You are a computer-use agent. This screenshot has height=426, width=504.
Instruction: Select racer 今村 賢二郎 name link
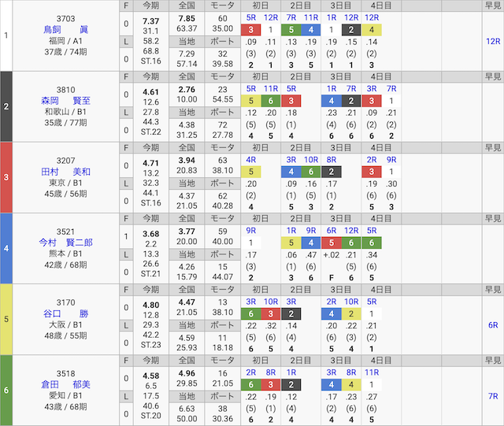(66, 242)
